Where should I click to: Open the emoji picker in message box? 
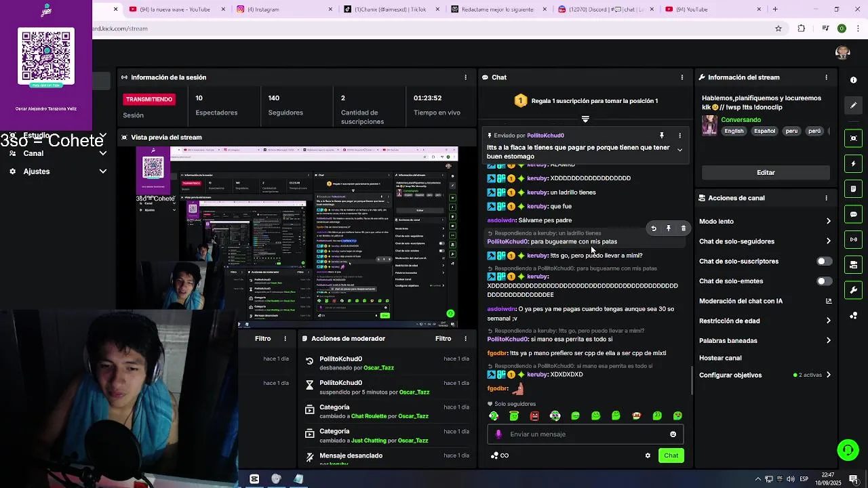[673, 434]
